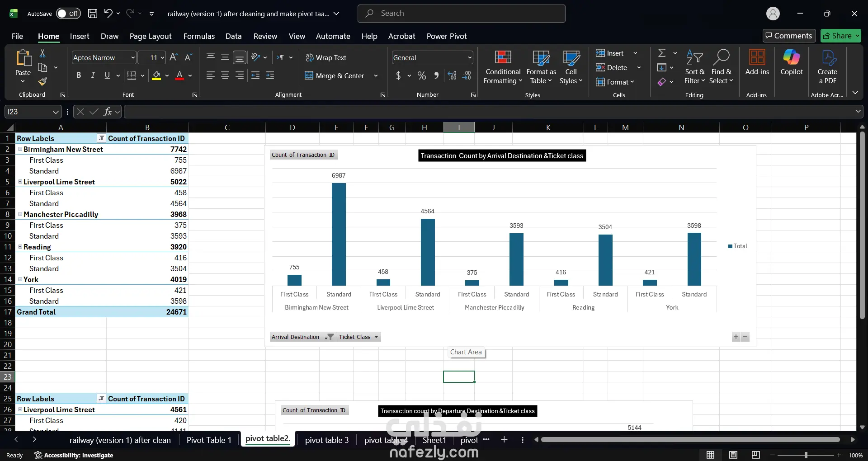Open Format as Table gallery

[x=541, y=67]
